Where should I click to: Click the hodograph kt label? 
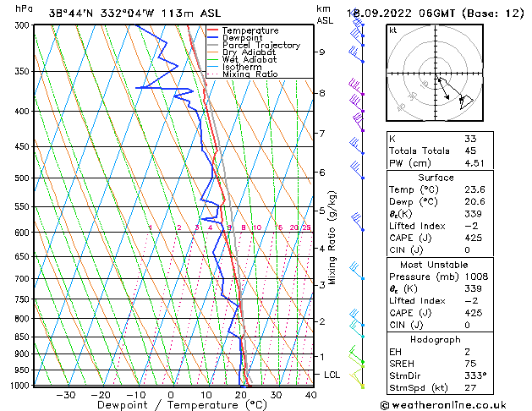click(393, 30)
